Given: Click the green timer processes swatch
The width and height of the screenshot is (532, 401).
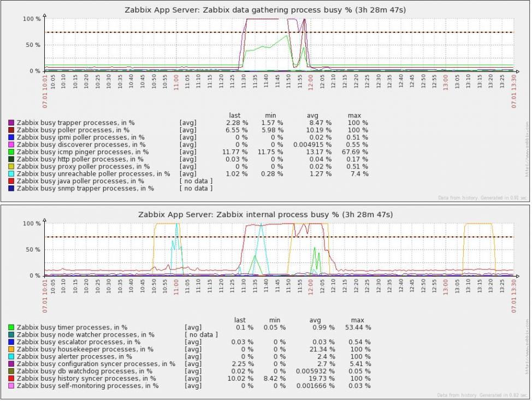Looking at the screenshot, I should [11, 327].
